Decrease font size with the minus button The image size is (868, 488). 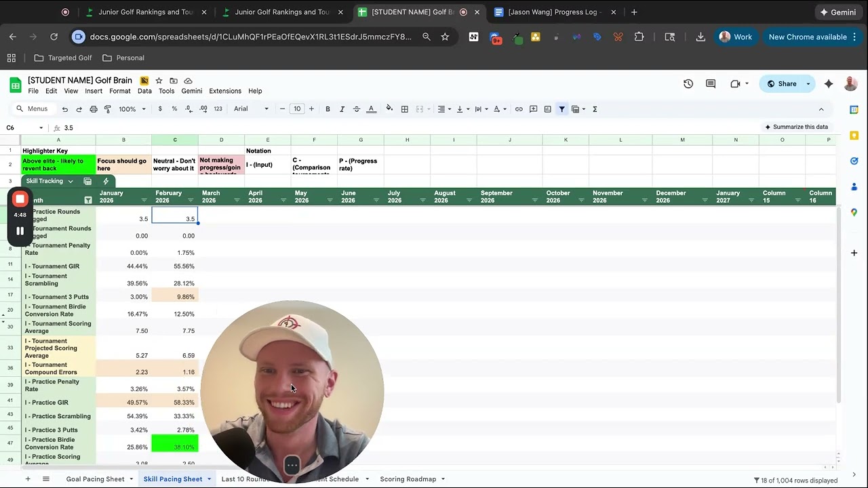pos(282,109)
